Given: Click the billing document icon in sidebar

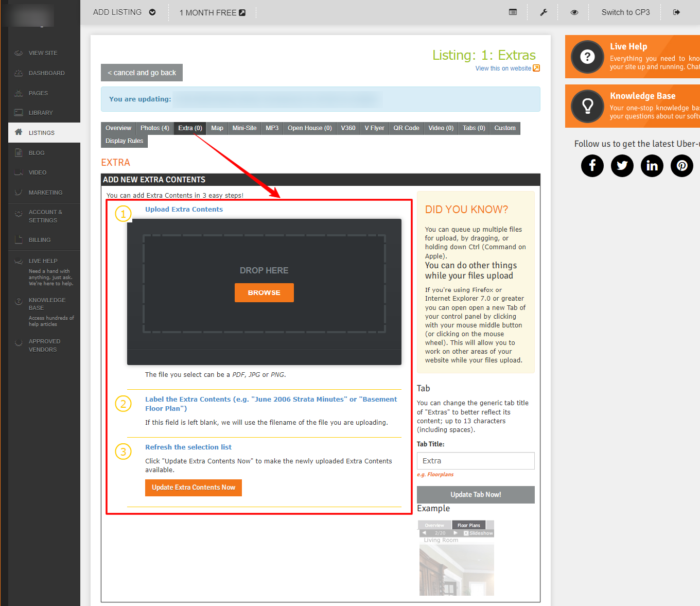Looking at the screenshot, I should (x=19, y=239).
